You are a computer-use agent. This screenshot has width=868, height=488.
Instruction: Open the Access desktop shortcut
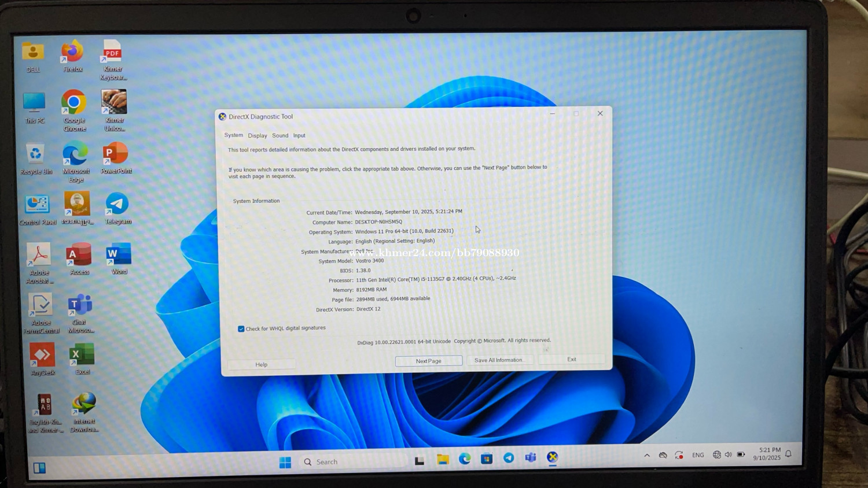click(x=79, y=258)
